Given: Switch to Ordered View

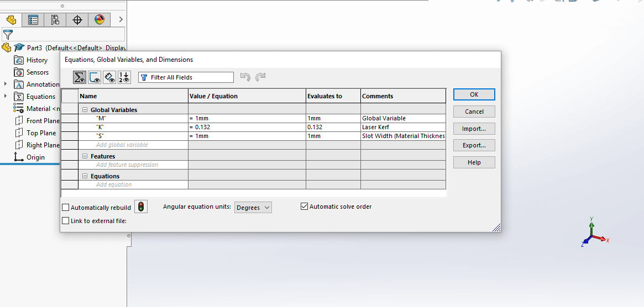Looking at the screenshot, I should [x=124, y=77].
